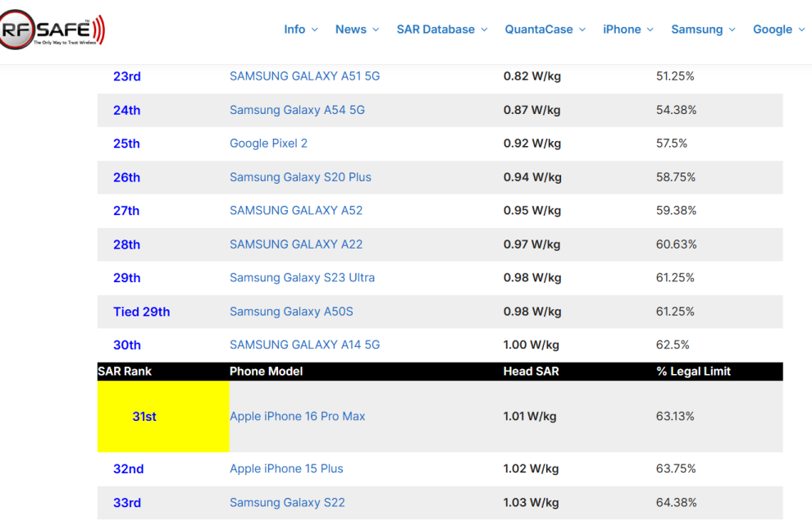This screenshot has height=525, width=812.
Task: Open the Samsung Galaxy A51 5G link
Action: point(304,76)
